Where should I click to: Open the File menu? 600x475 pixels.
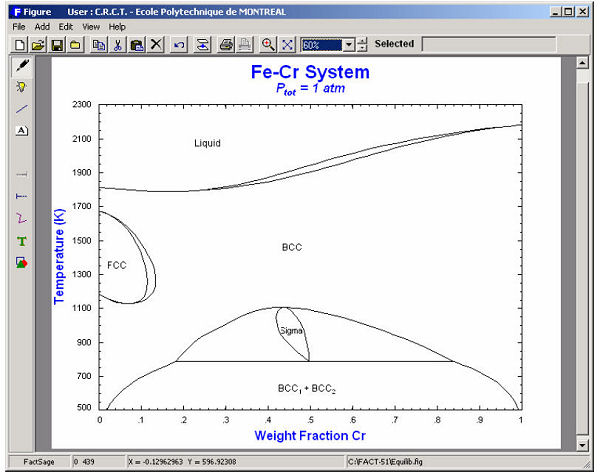click(x=19, y=26)
